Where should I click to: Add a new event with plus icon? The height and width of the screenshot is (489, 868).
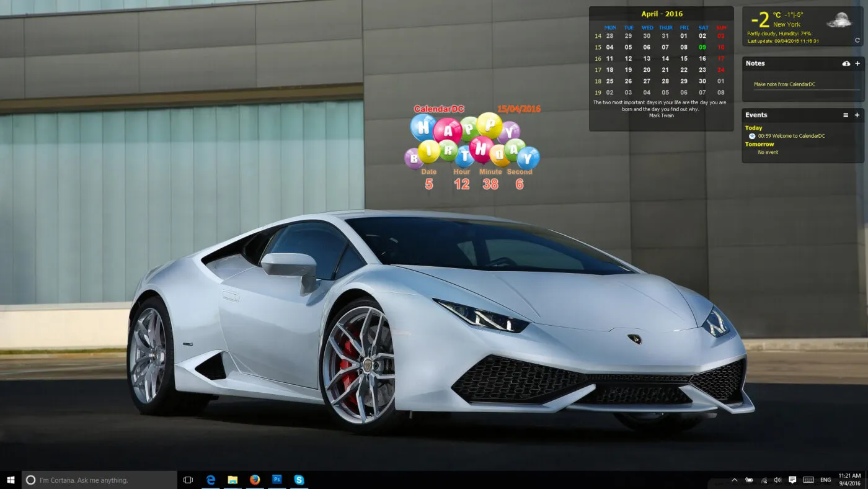click(857, 115)
